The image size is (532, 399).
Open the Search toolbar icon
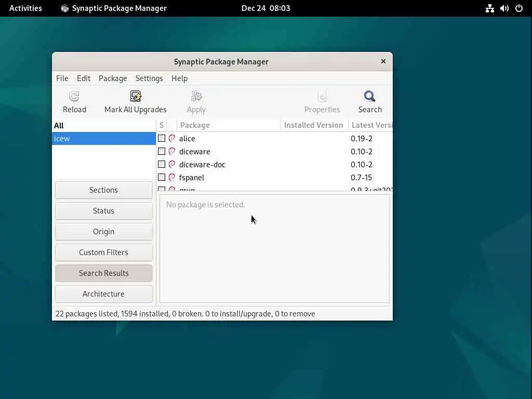point(370,96)
